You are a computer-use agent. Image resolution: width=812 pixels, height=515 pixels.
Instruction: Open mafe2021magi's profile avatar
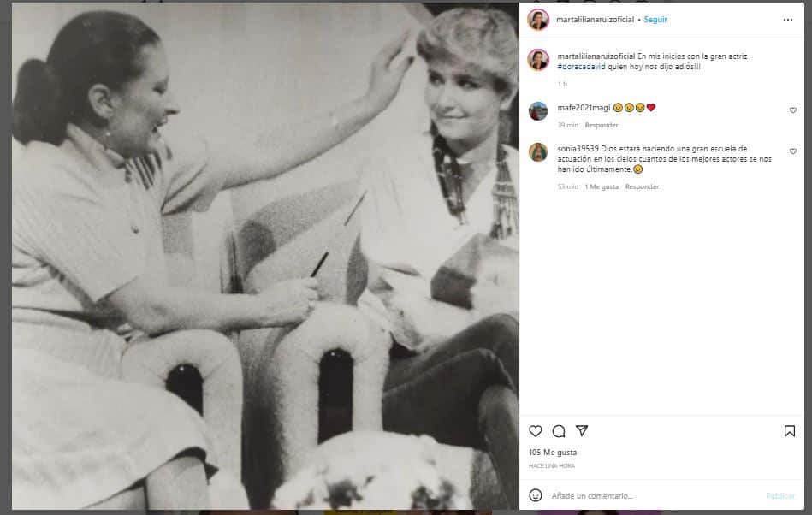click(x=538, y=111)
